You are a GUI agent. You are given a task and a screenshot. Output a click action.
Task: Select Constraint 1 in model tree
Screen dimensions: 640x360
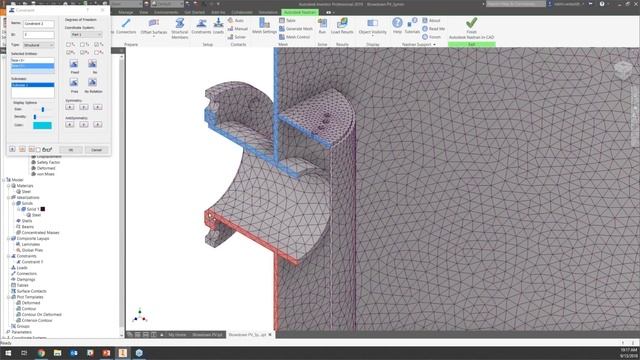32,262
